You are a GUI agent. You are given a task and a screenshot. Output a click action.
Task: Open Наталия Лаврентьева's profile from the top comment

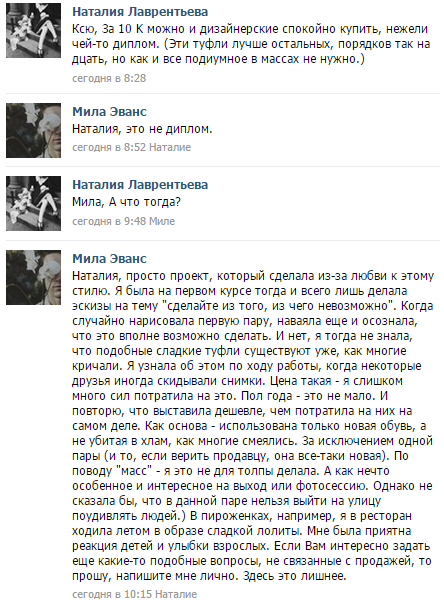(140, 12)
